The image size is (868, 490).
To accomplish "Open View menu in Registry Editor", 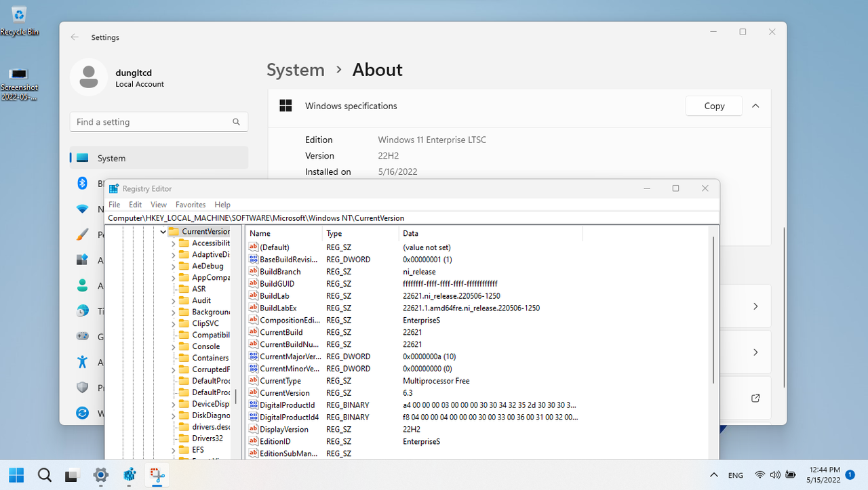I will 159,205.
